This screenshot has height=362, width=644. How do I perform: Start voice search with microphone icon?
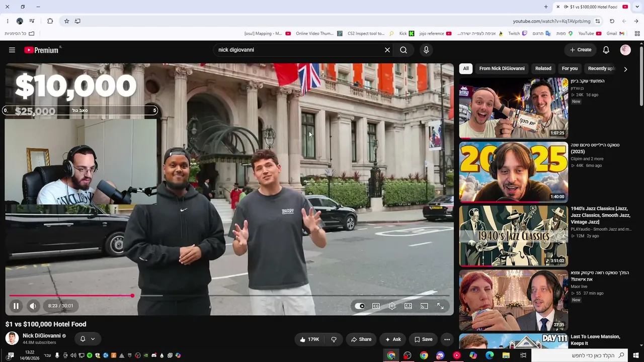[426, 50]
